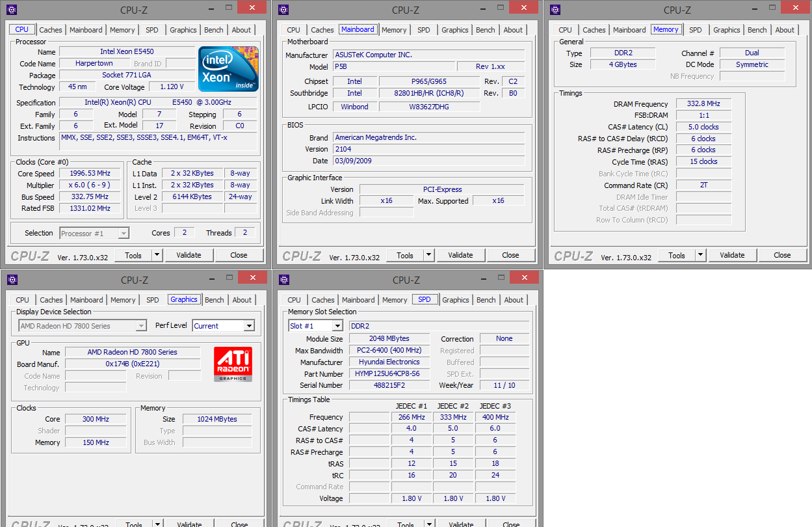Select the Graphics tab in the Mainboard window

click(x=455, y=30)
